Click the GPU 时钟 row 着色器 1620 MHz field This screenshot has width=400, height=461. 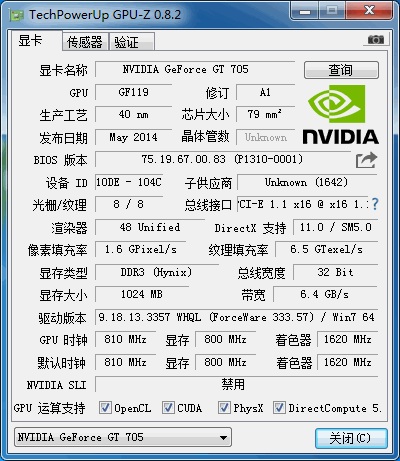(x=348, y=339)
